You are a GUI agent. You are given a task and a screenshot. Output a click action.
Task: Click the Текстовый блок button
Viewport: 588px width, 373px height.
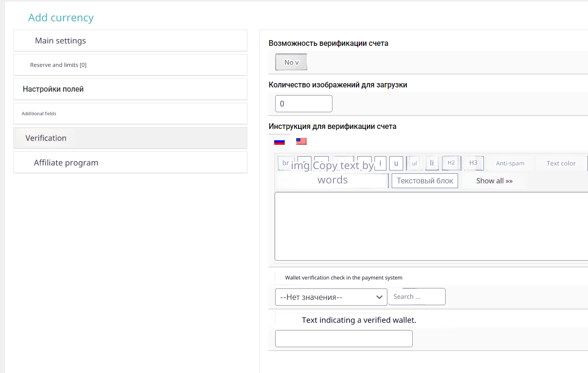[425, 181]
